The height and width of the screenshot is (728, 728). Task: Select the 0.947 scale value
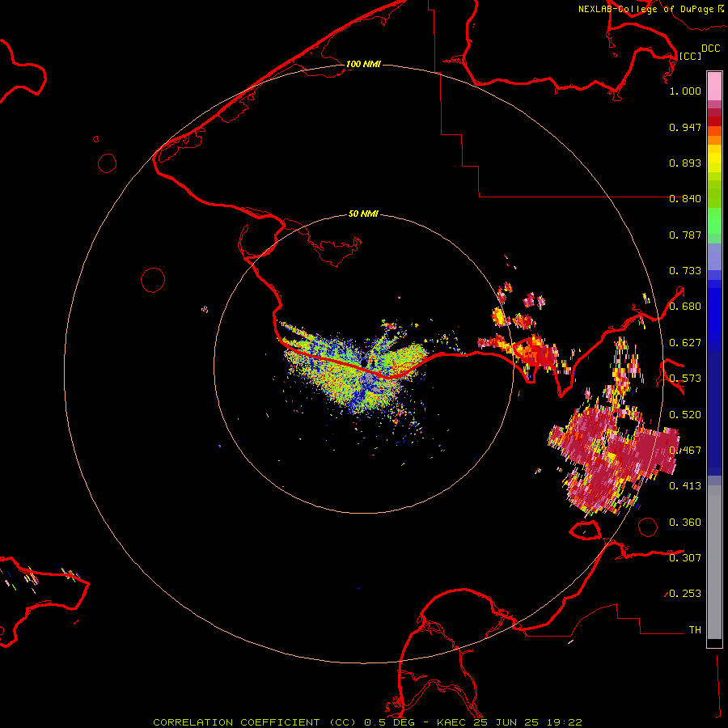[x=685, y=127]
